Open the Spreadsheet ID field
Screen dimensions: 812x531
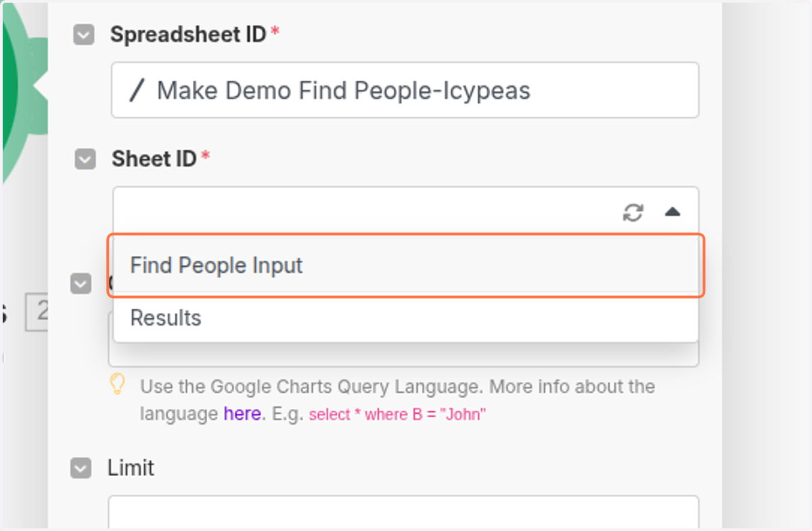[405, 90]
